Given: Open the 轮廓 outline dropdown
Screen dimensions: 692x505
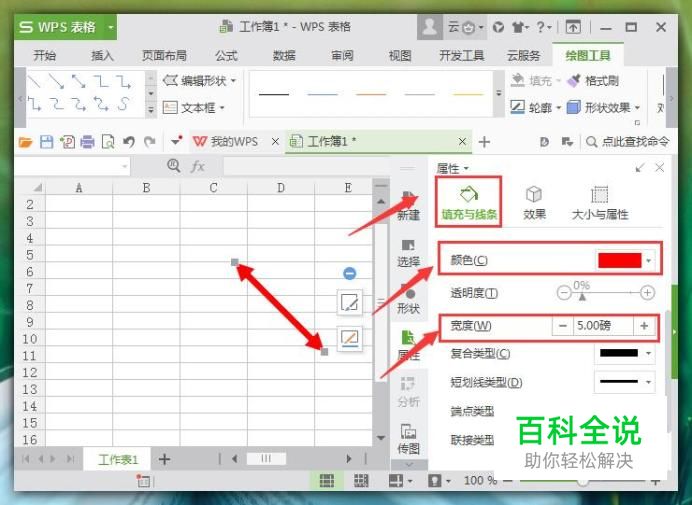Looking at the screenshot, I should (x=558, y=107).
